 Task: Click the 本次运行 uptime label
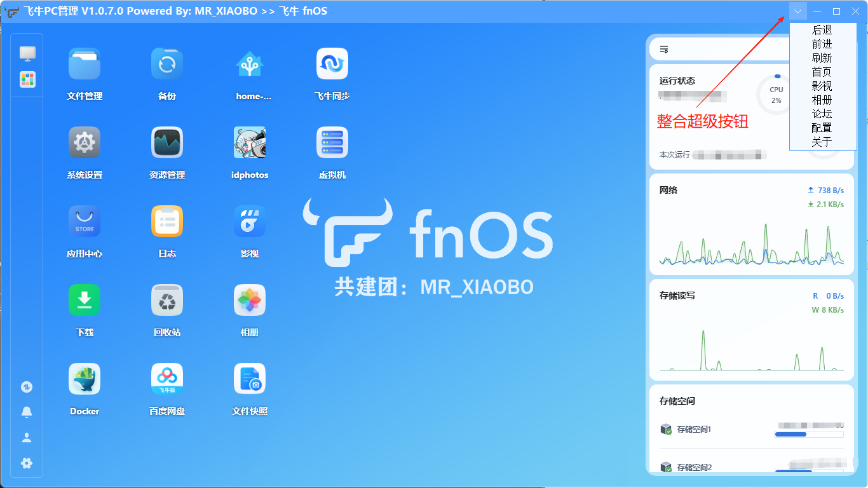[x=675, y=154]
